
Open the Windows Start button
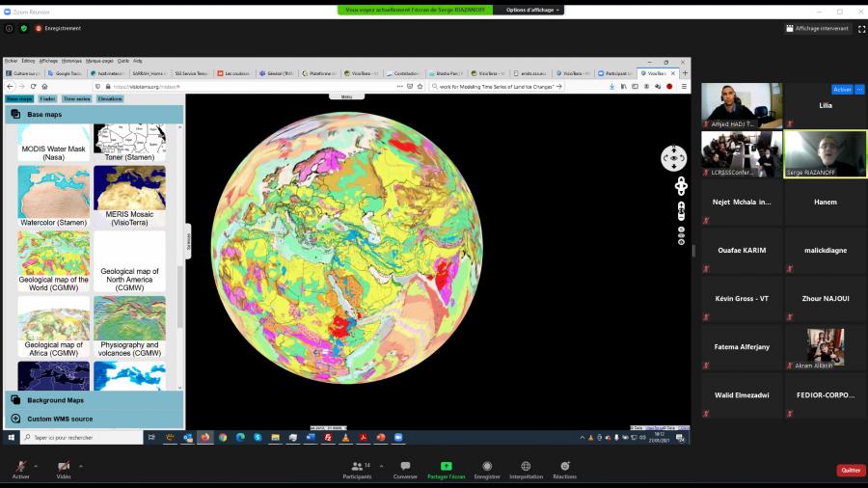pos(11,437)
